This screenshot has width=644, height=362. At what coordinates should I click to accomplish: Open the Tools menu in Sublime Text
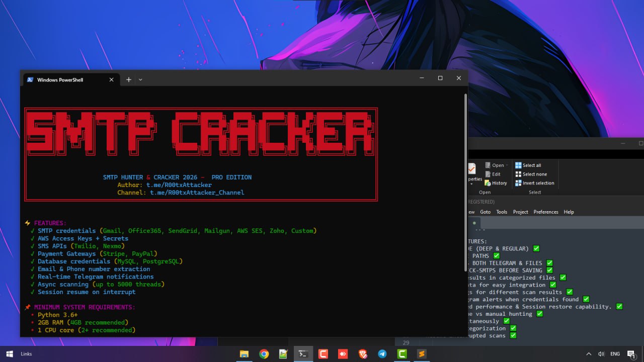502,212
